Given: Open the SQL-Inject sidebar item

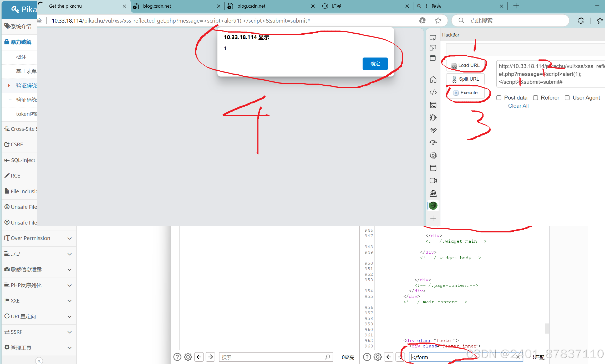Looking at the screenshot, I should 19,160.
